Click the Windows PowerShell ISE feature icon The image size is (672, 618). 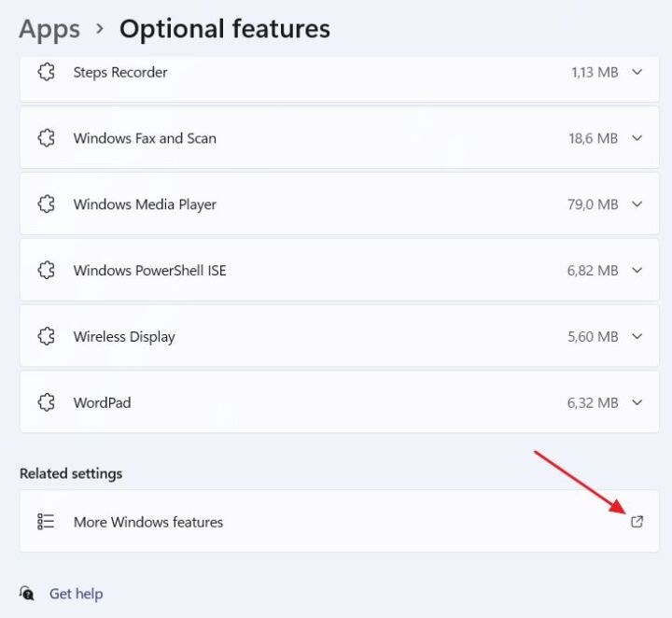[x=46, y=271]
